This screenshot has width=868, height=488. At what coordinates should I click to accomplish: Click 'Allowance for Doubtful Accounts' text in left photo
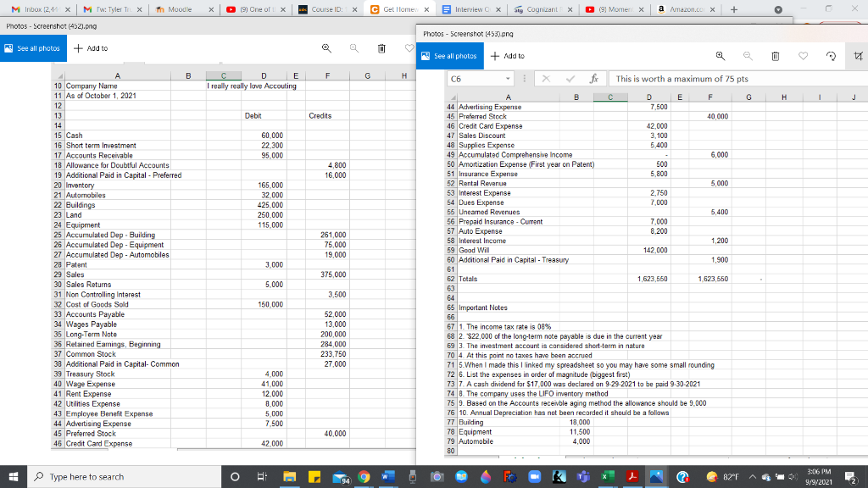[117, 165]
